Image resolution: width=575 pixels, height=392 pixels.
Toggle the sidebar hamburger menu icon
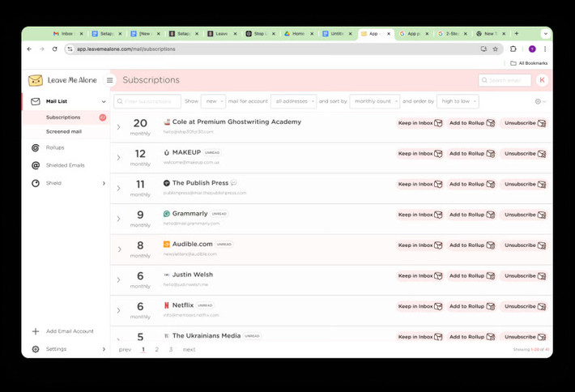[109, 80]
